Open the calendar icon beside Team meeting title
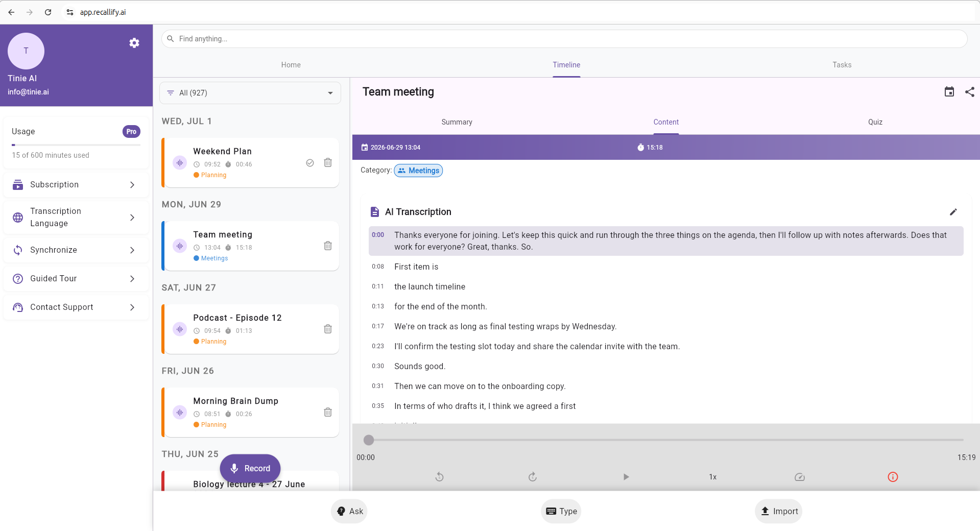This screenshot has height=531, width=980. coord(949,92)
